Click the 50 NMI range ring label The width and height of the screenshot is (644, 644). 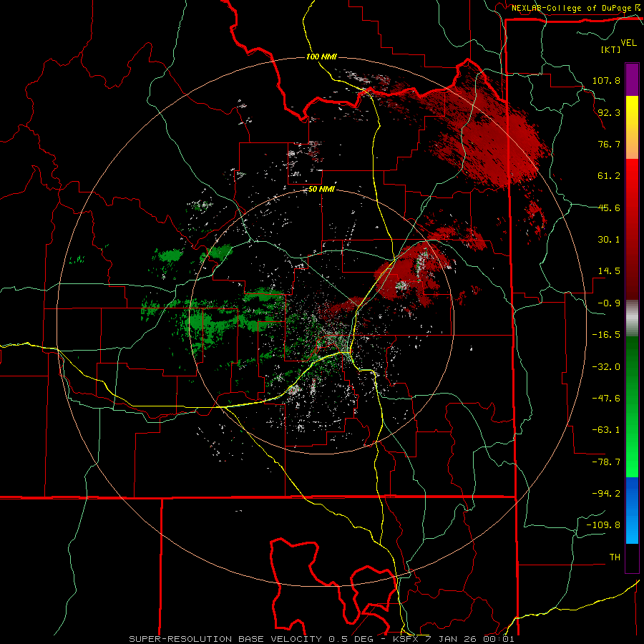pyautogui.click(x=321, y=190)
